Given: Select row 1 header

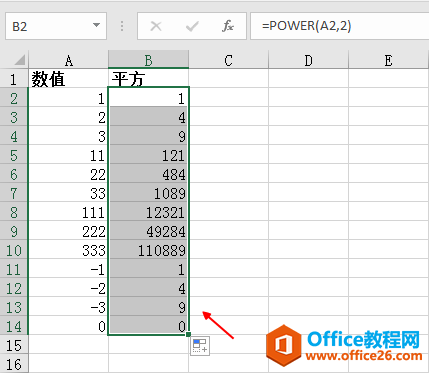Looking at the screenshot, I should pos(14,78).
